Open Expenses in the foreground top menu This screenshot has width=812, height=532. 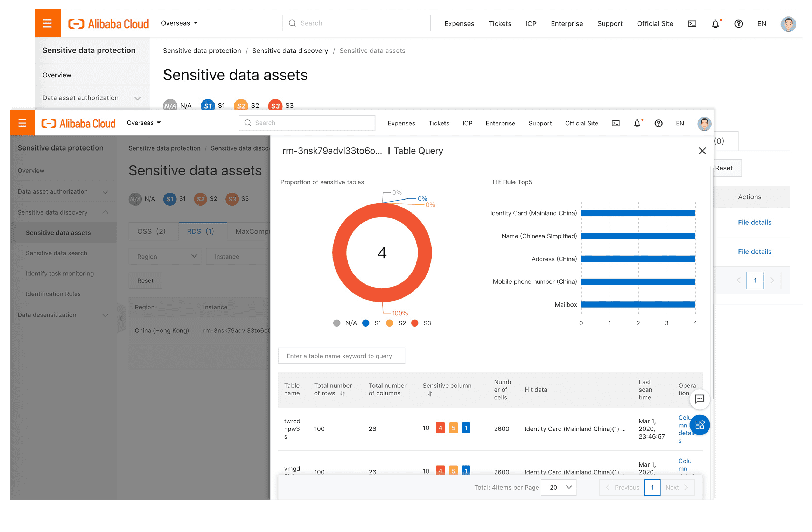point(401,123)
